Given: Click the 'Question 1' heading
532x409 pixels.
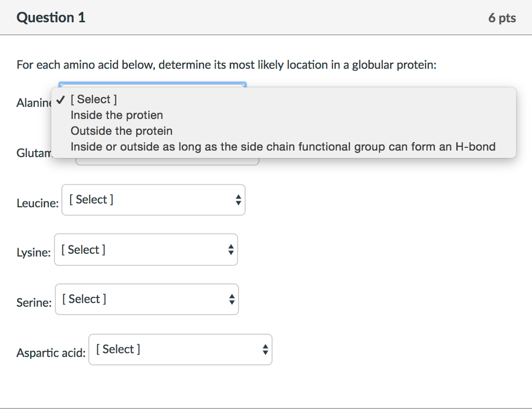Looking at the screenshot, I should click(x=50, y=17).
